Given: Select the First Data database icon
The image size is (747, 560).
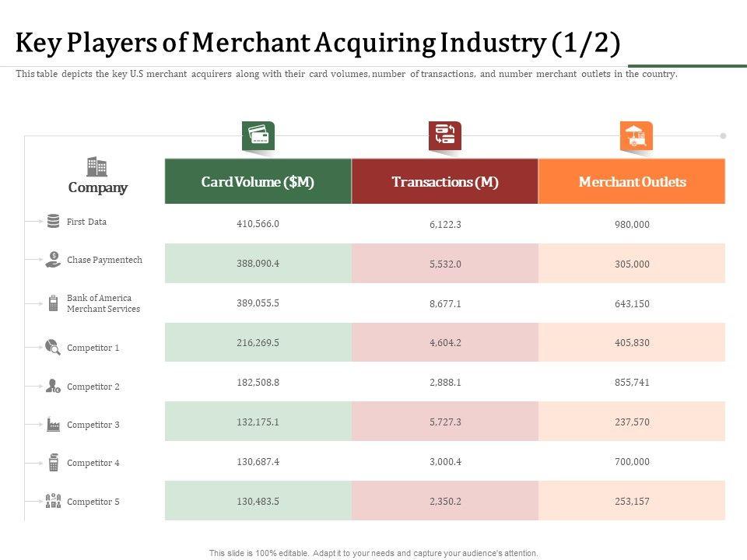Looking at the screenshot, I should 53,222.
